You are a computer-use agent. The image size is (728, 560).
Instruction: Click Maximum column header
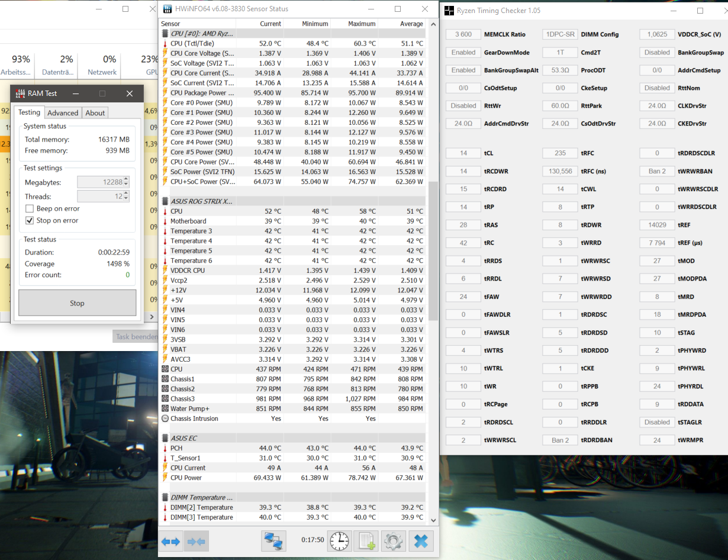click(x=355, y=24)
